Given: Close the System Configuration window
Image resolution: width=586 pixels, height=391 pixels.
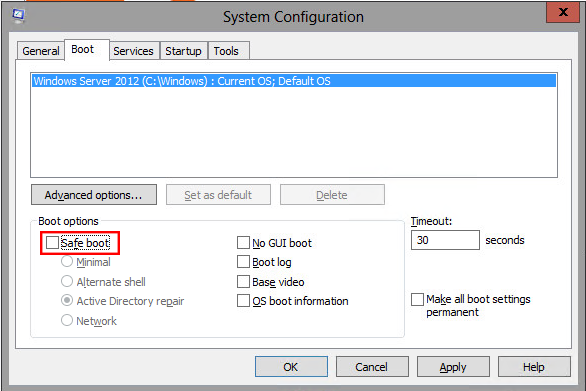Looking at the screenshot, I should click(x=563, y=12).
